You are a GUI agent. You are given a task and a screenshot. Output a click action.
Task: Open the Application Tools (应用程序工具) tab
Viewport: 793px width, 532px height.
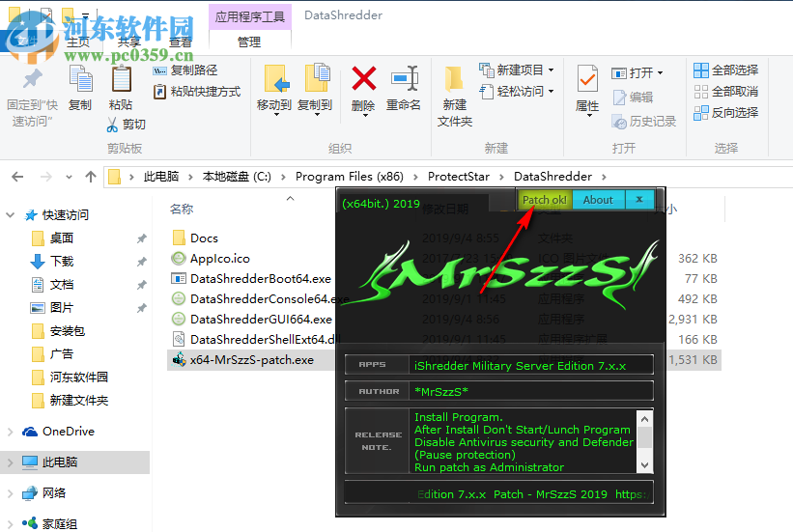pyautogui.click(x=250, y=16)
